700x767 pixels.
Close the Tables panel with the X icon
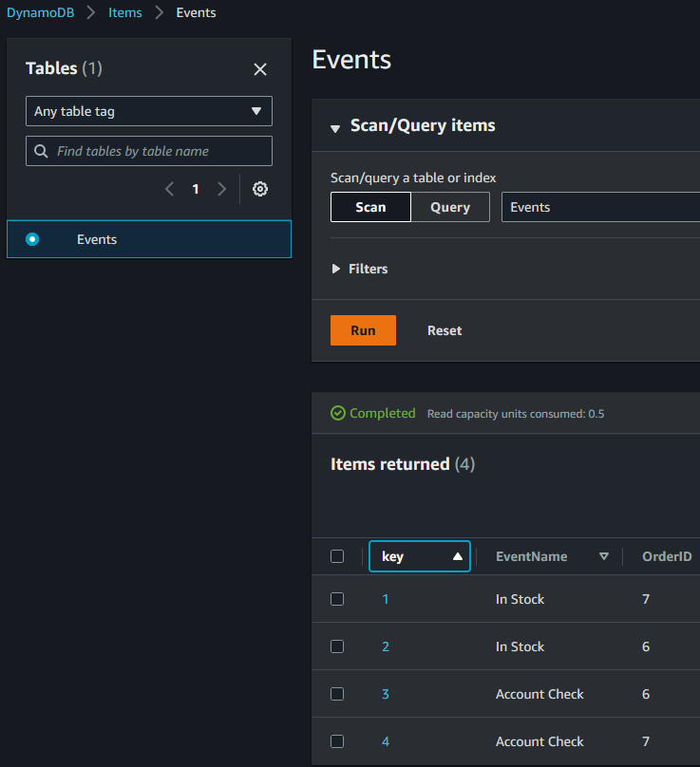coord(260,69)
